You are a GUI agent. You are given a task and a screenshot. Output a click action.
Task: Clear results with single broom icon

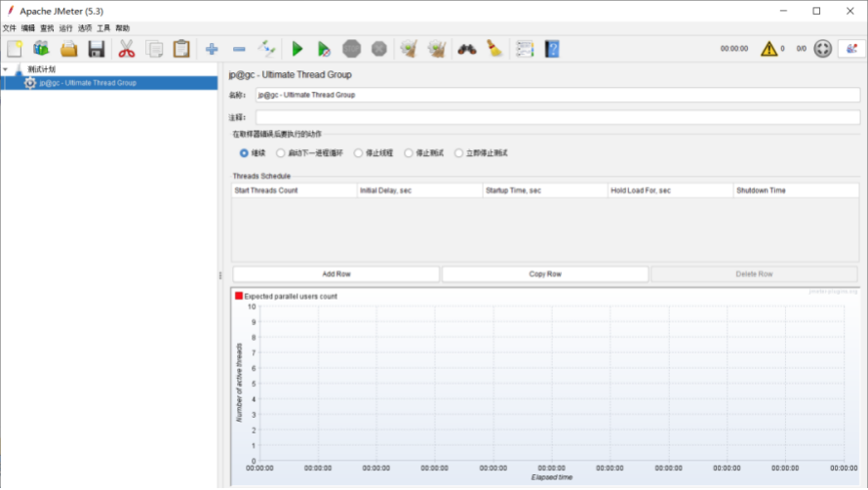[x=409, y=49]
